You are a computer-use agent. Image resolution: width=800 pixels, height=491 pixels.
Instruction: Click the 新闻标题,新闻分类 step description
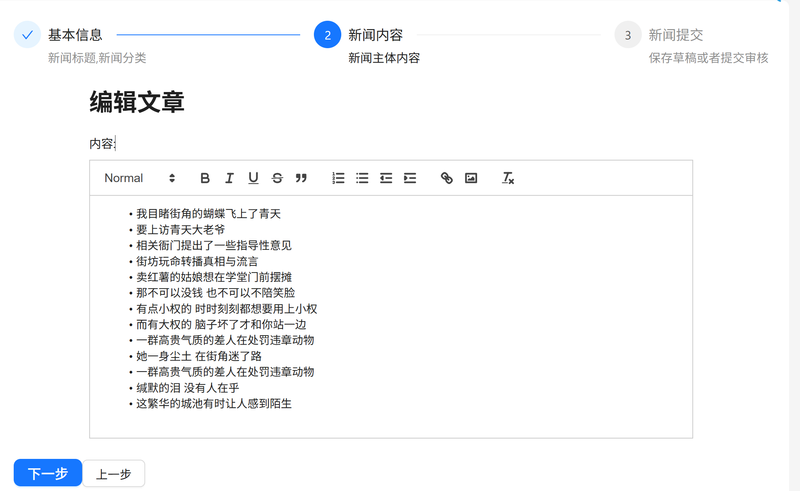pyautogui.click(x=97, y=58)
